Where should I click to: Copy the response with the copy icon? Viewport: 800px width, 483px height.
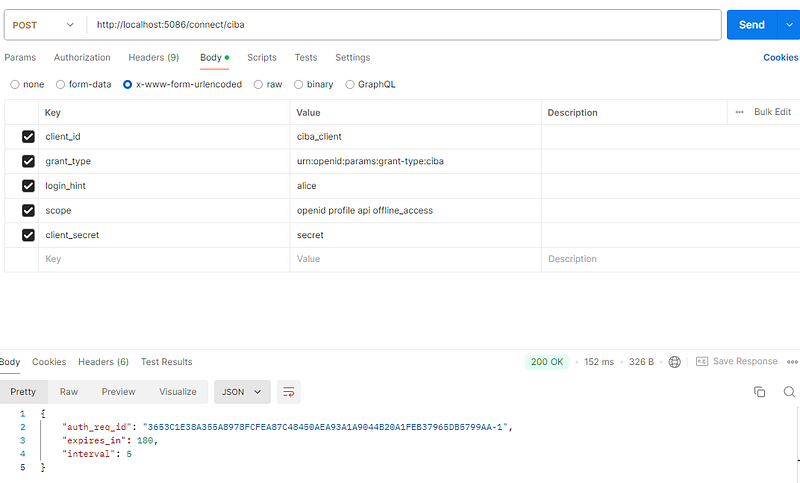pos(759,392)
